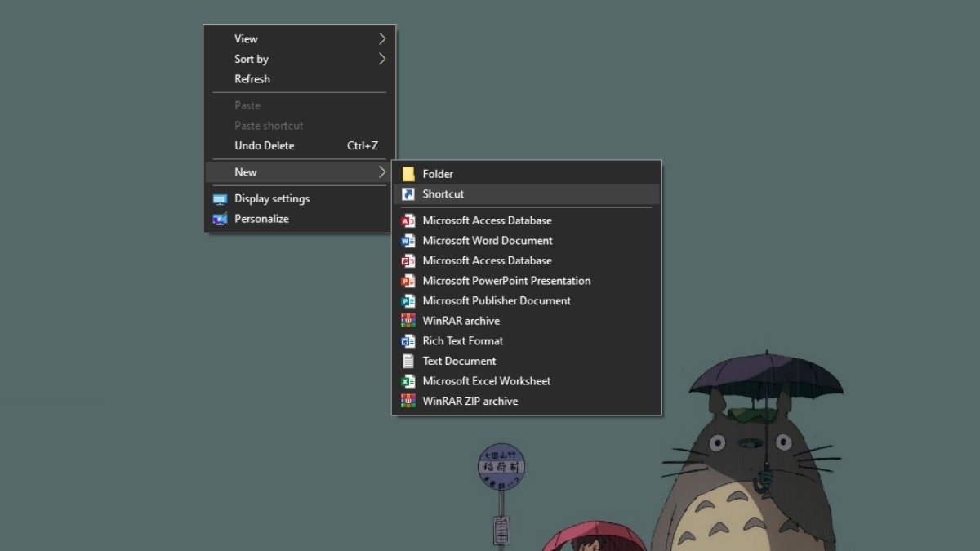
Task: Create a new Text Document
Action: pyautogui.click(x=459, y=361)
